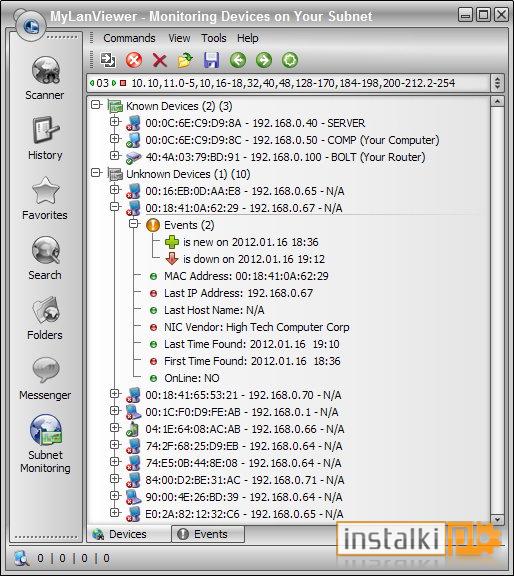Select 'is down on 2012.01.16 19:12' event
Screen dimensions: 514x576
[254, 259]
